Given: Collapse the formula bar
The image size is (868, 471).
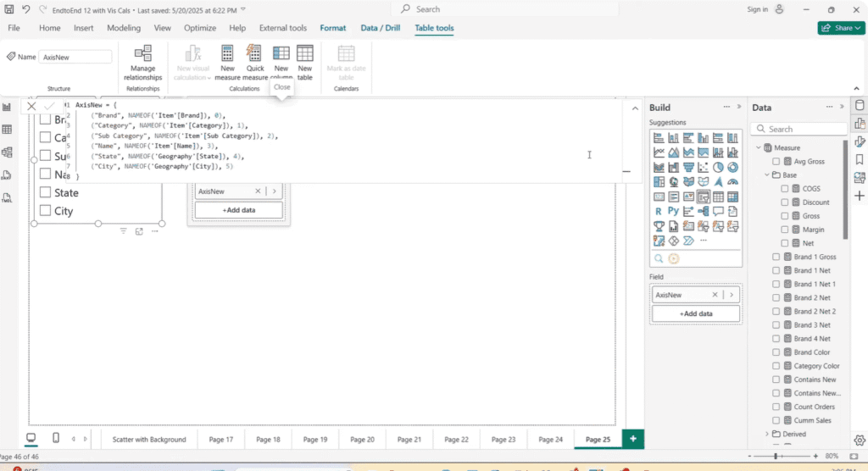Looking at the screenshot, I should (635, 108).
